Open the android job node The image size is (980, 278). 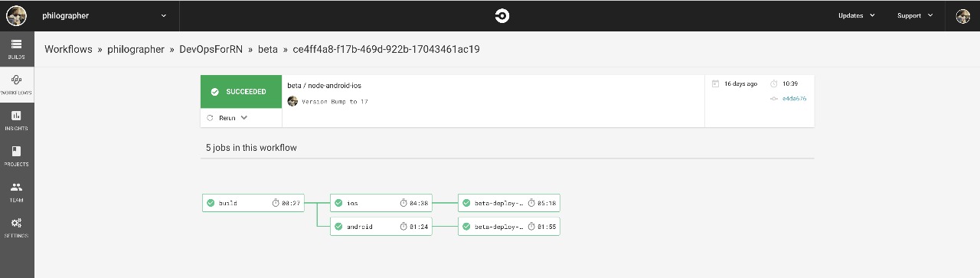click(x=381, y=227)
